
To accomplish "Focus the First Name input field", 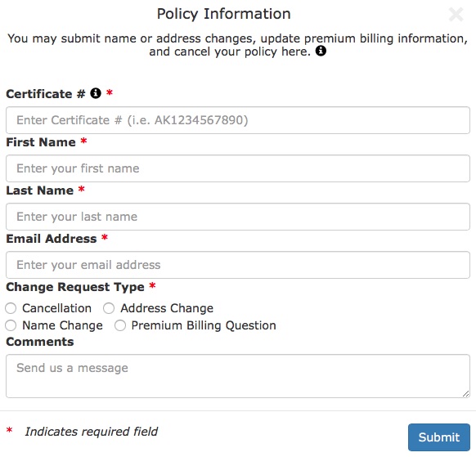I will 238,168.
